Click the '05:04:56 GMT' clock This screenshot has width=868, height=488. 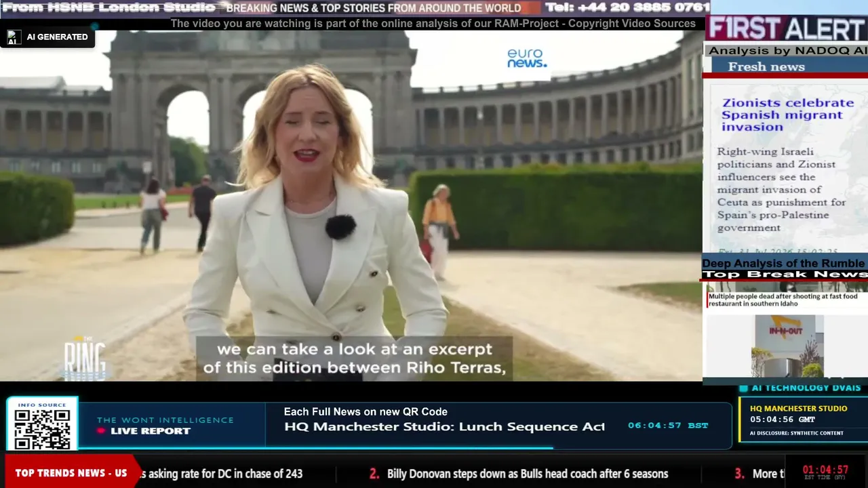(782, 420)
